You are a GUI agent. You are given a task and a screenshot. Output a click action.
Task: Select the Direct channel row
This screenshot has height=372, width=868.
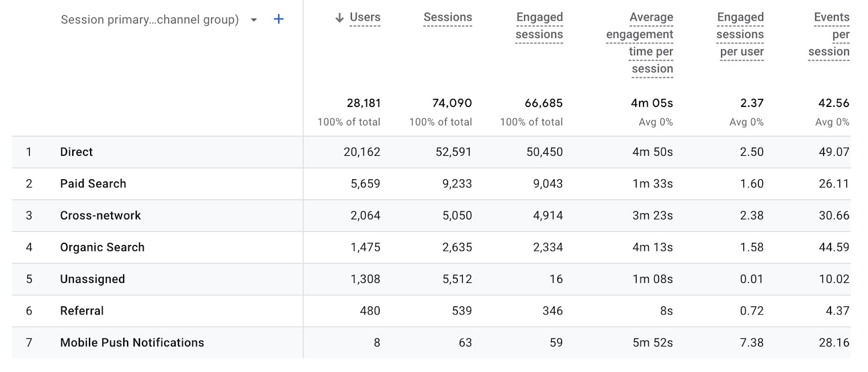(x=76, y=152)
